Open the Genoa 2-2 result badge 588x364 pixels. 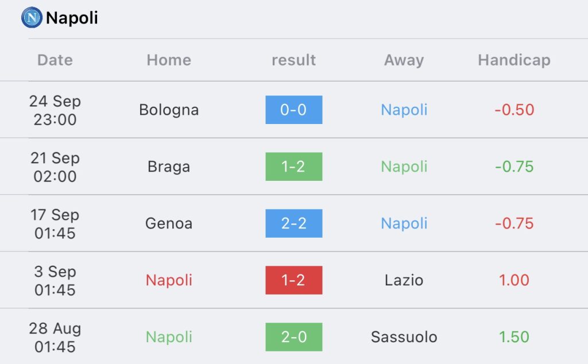pos(293,223)
